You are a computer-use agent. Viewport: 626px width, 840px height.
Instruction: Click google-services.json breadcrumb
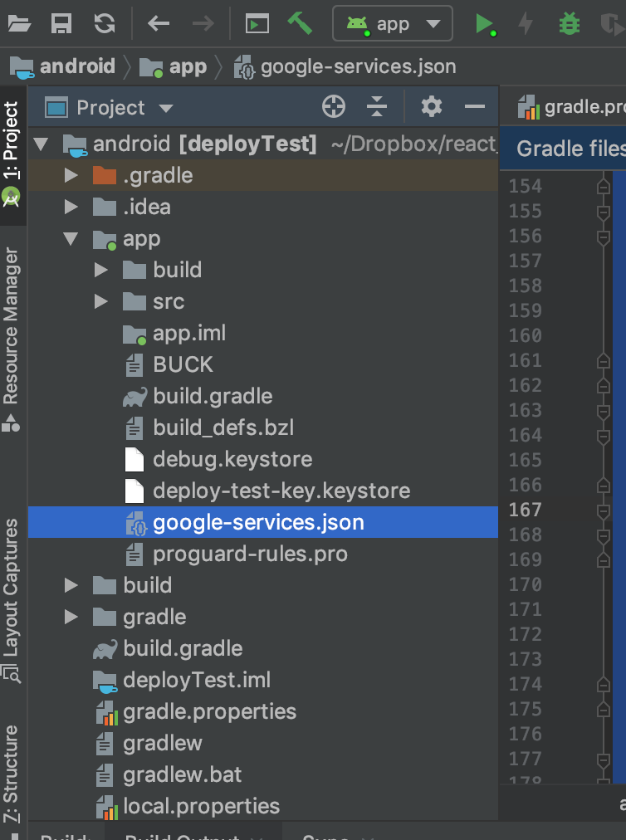345,67
